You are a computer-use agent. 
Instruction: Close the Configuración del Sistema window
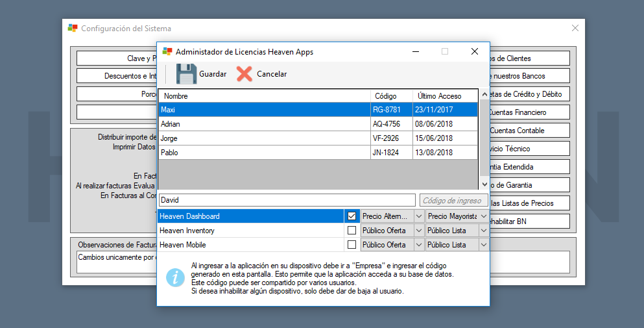(575, 28)
